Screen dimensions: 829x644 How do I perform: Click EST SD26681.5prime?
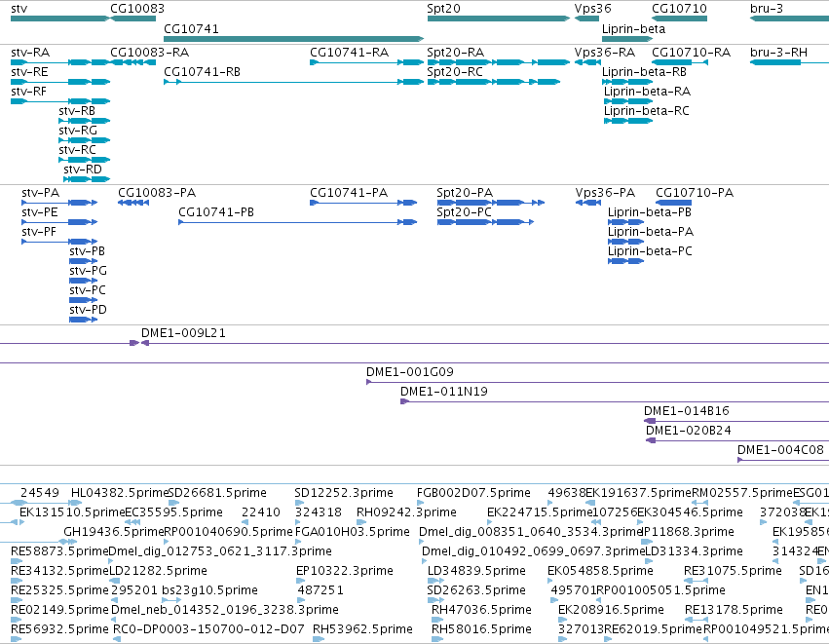174,503
